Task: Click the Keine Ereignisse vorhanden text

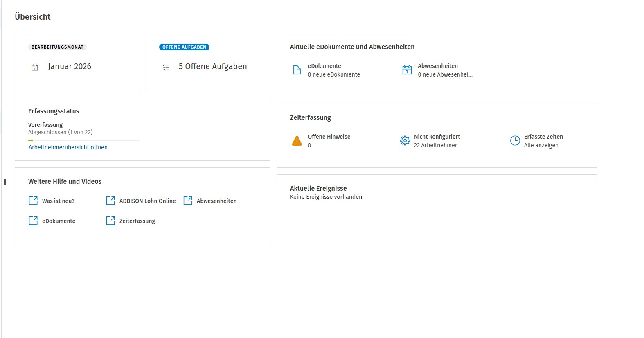Action: [326, 197]
